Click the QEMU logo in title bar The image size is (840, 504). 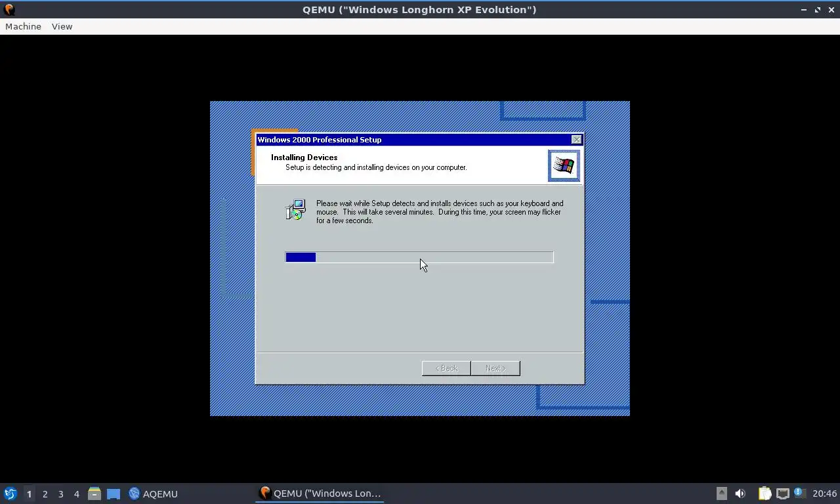click(9, 10)
